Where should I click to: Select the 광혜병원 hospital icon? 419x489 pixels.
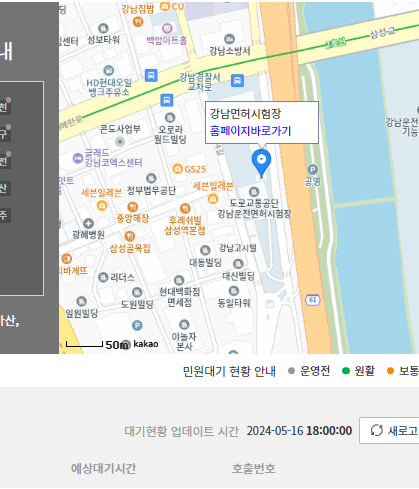88,223
